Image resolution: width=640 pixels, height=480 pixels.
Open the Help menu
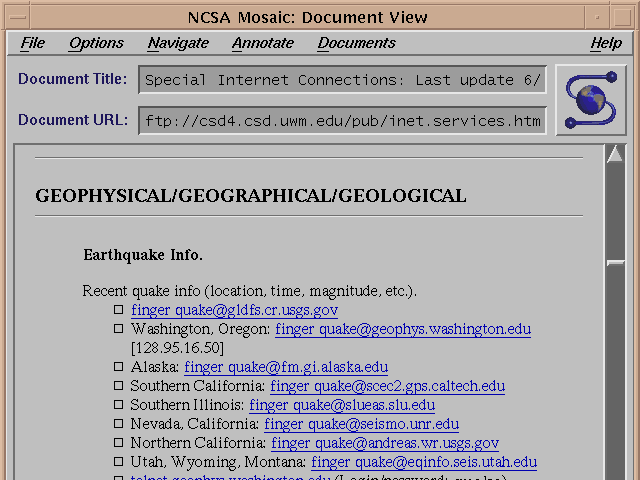pos(605,43)
